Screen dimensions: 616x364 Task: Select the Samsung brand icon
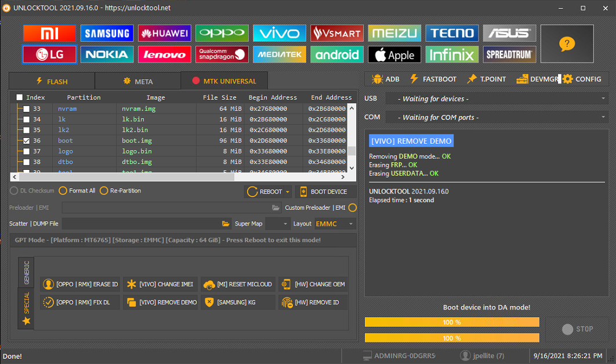(107, 34)
